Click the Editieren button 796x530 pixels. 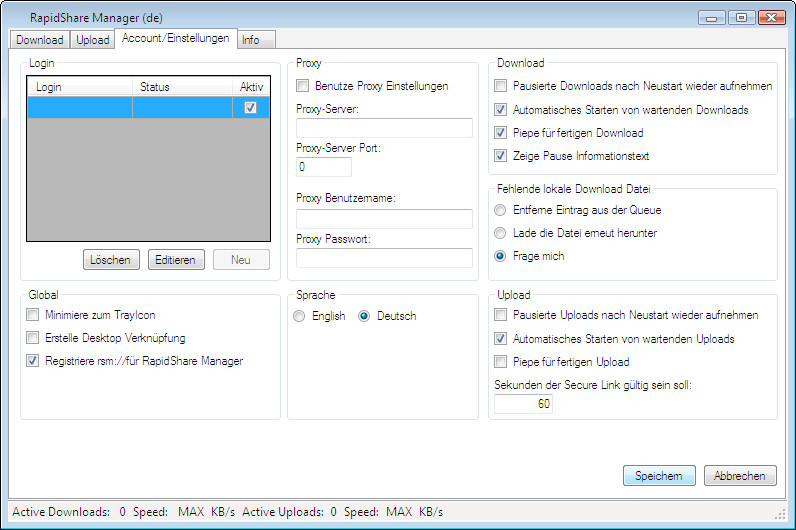pos(176,259)
